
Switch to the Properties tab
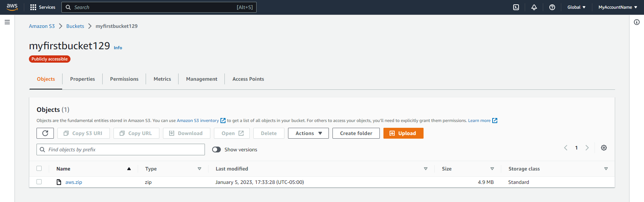click(82, 79)
